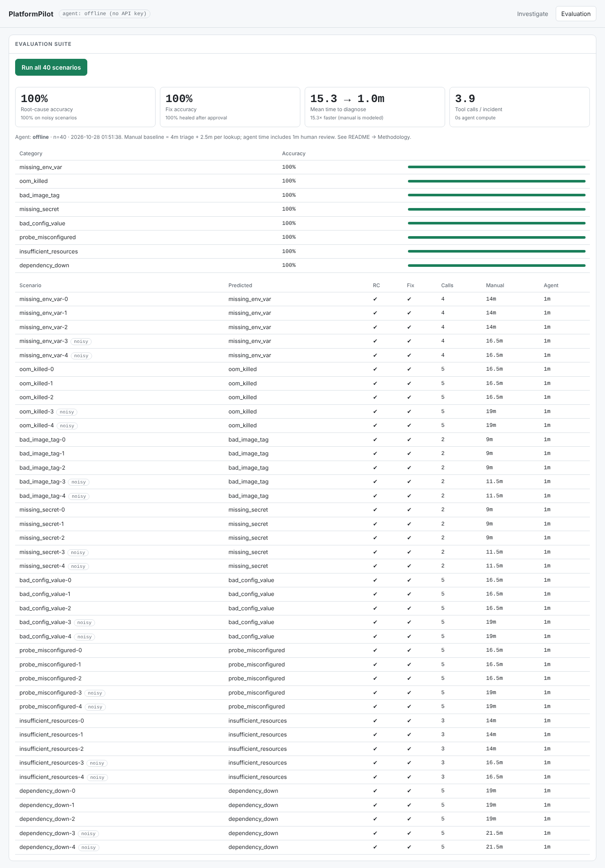
Task: Click the EVALUATION SUITE heading
Action: (43, 44)
